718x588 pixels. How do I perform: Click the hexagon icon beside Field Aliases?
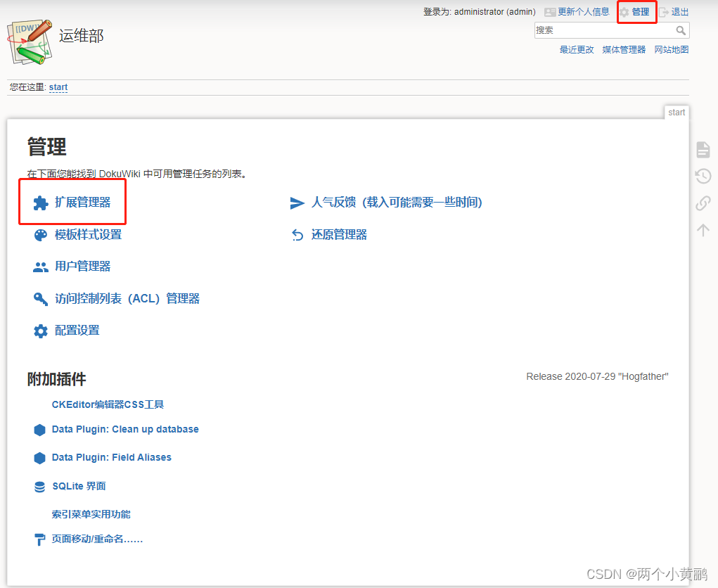(40, 458)
